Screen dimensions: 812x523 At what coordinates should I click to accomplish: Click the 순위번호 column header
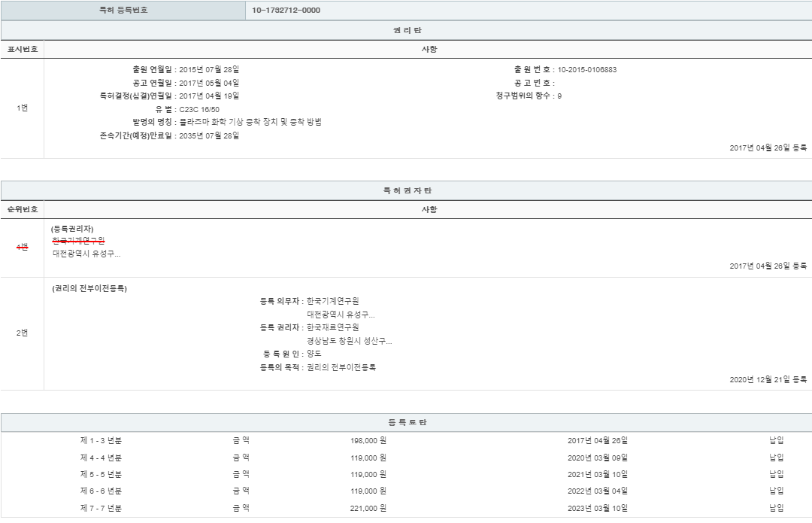coord(23,210)
